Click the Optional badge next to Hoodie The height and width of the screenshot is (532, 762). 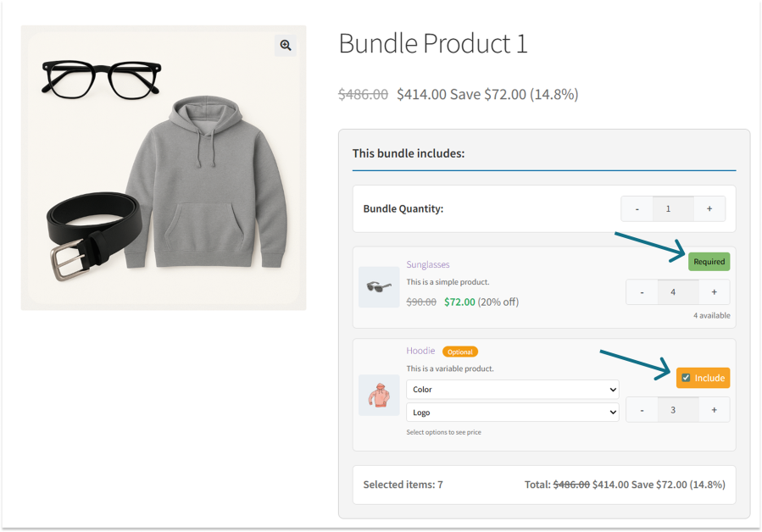point(460,351)
